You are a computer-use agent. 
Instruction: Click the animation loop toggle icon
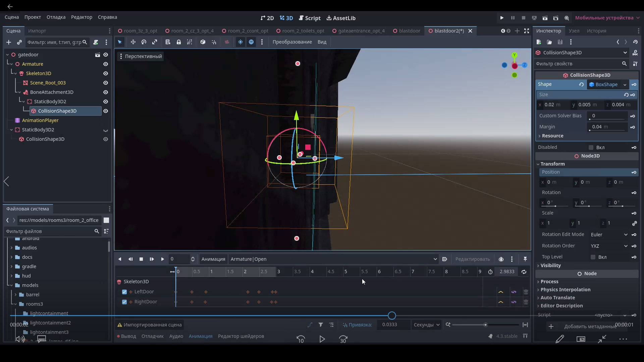[x=524, y=271]
